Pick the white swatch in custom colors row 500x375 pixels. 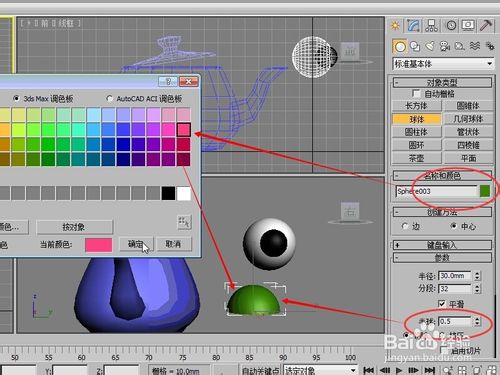[x=184, y=193]
